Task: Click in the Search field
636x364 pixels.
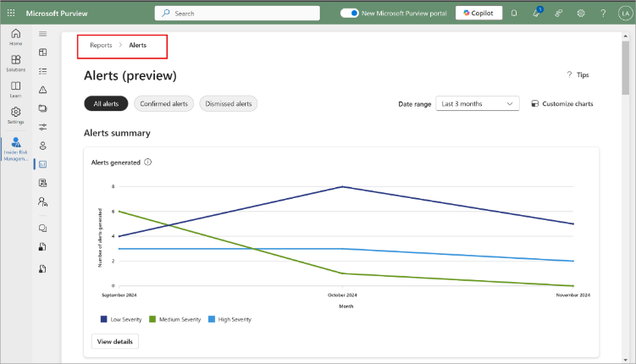Action: [x=237, y=13]
